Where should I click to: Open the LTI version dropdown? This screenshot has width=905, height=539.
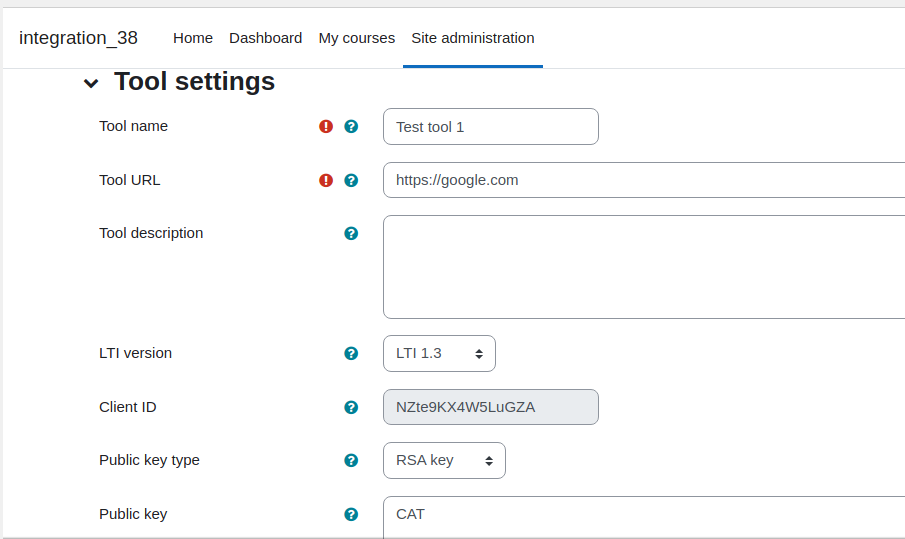point(439,353)
